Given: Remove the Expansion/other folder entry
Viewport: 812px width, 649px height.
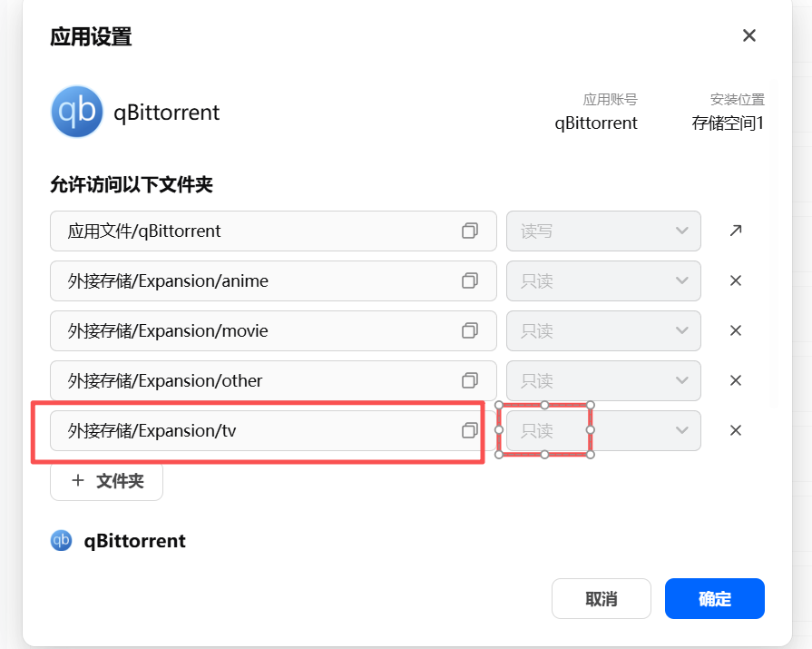Looking at the screenshot, I should 736,380.
